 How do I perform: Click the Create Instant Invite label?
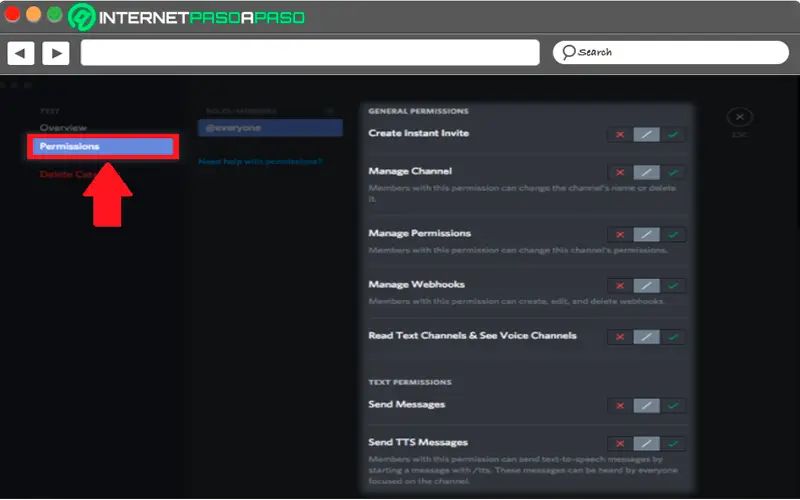(x=418, y=133)
